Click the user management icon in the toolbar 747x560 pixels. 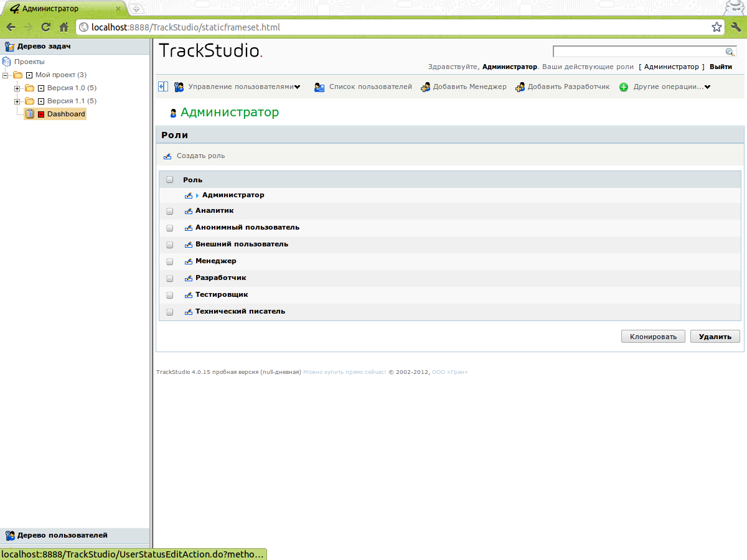(x=179, y=87)
